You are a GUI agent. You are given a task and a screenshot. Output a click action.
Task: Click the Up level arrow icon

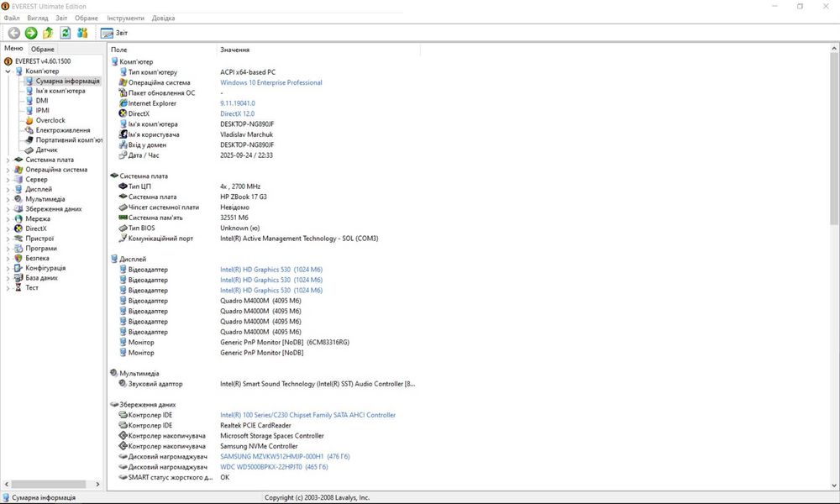pyautogui.click(x=48, y=33)
